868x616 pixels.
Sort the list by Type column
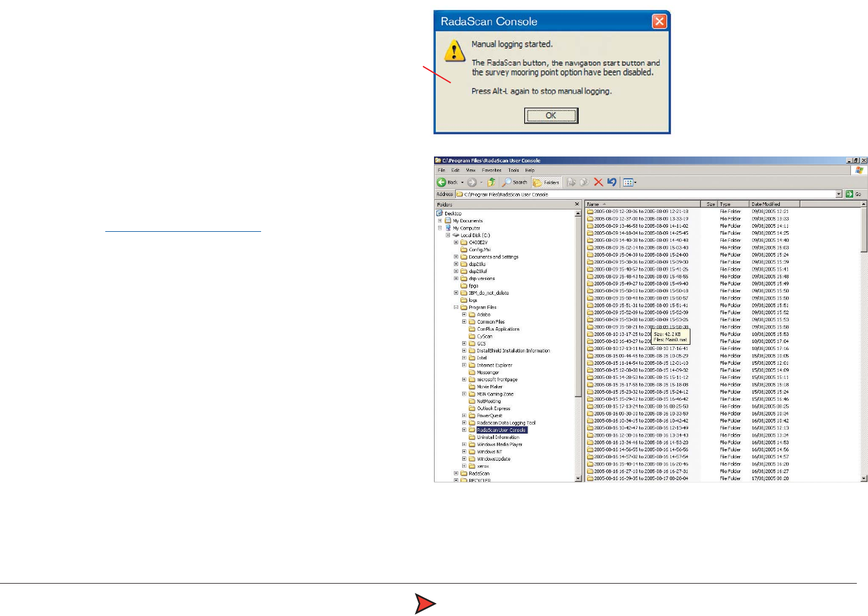[733, 204]
